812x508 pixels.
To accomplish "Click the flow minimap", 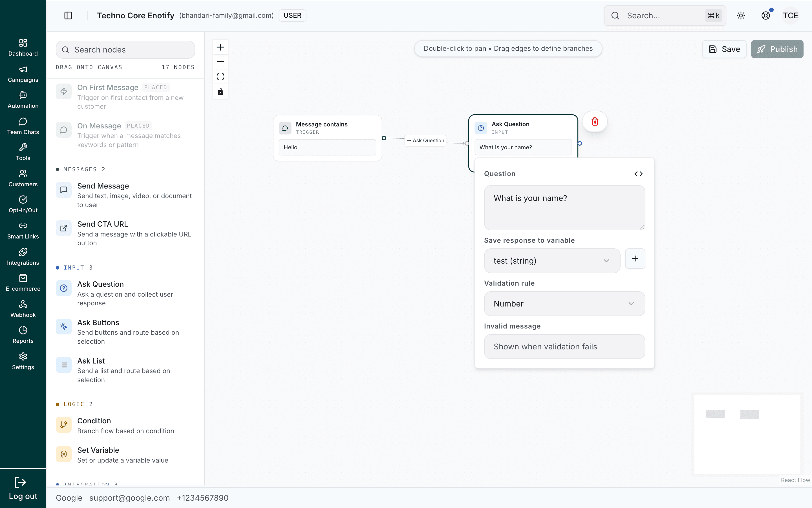I will click(x=747, y=434).
